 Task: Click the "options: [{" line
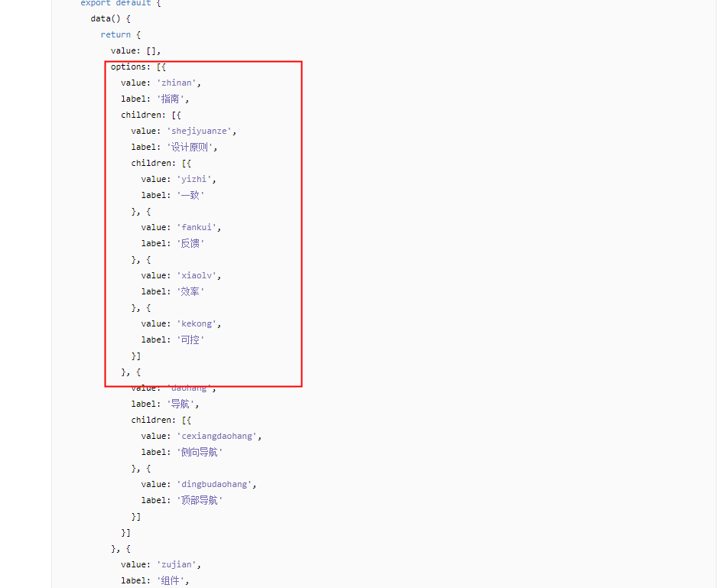tap(138, 67)
